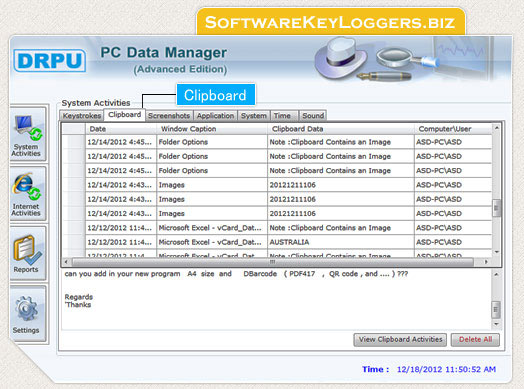Click the first 20121211106 clipboard data cell
The height and width of the screenshot is (389, 524).
click(341, 185)
